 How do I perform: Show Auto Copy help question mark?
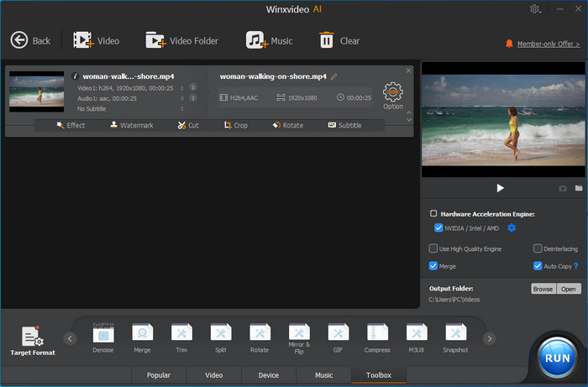[x=576, y=266]
